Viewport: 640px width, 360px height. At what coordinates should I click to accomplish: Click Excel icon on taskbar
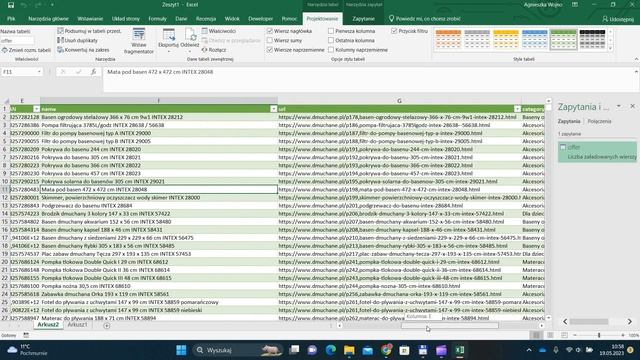point(460,350)
